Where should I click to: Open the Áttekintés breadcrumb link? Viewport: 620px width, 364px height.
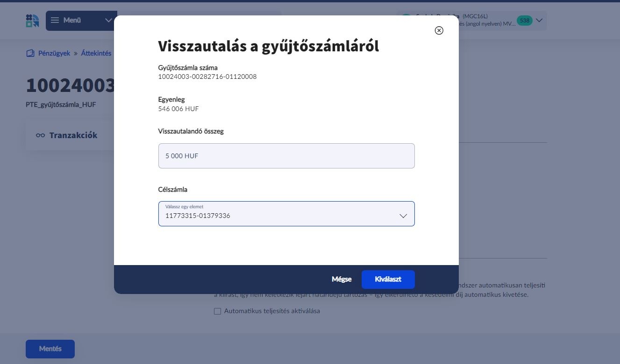tap(96, 53)
